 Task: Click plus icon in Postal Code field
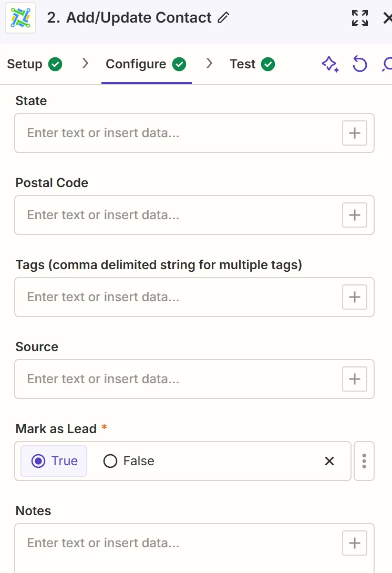pyautogui.click(x=355, y=215)
